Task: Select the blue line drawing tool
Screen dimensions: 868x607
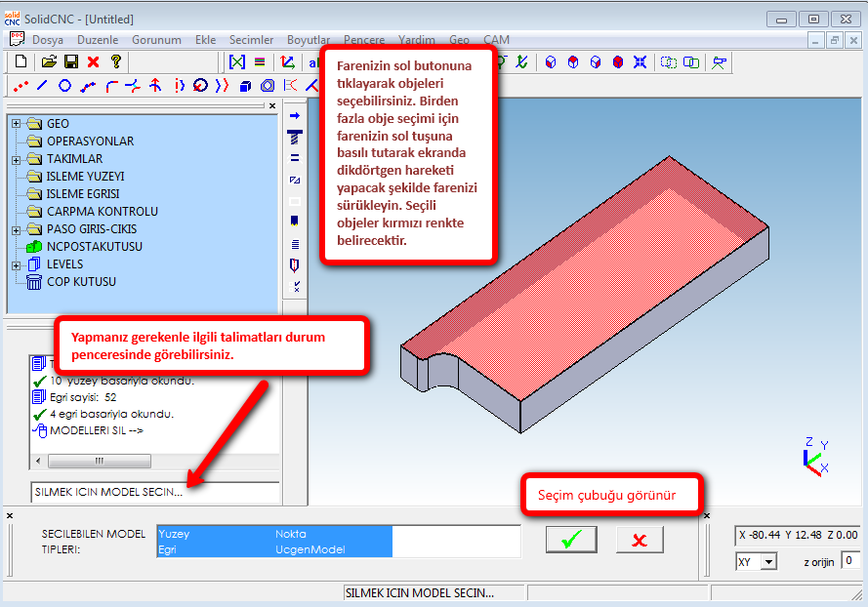Action: pos(42,85)
